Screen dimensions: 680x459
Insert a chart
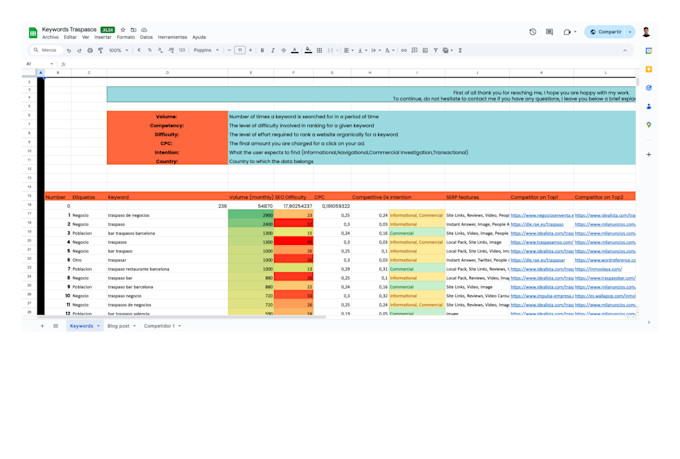pos(425,50)
